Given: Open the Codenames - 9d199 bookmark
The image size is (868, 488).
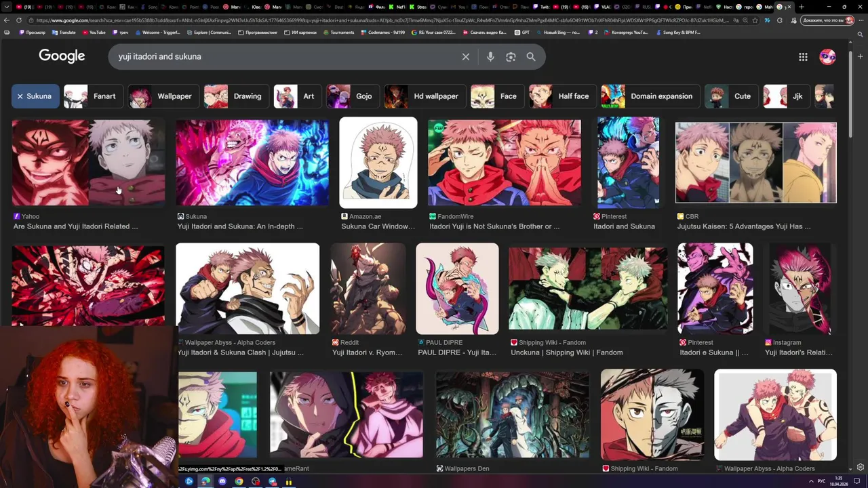Looking at the screenshot, I should [x=384, y=33].
